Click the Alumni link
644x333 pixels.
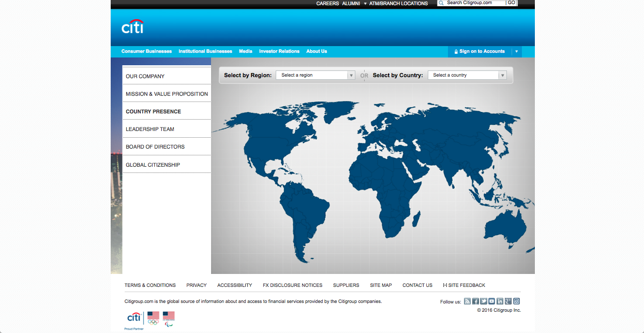pos(351,4)
